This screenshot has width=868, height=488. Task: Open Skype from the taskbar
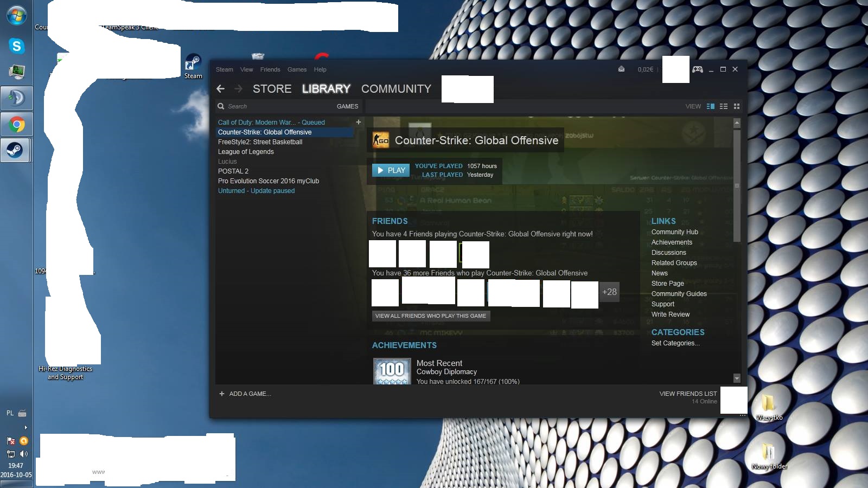click(x=16, y=46)
